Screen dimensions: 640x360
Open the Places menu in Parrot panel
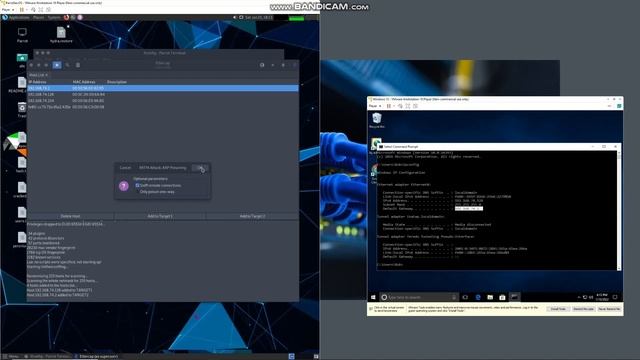[x=38, y=18]
